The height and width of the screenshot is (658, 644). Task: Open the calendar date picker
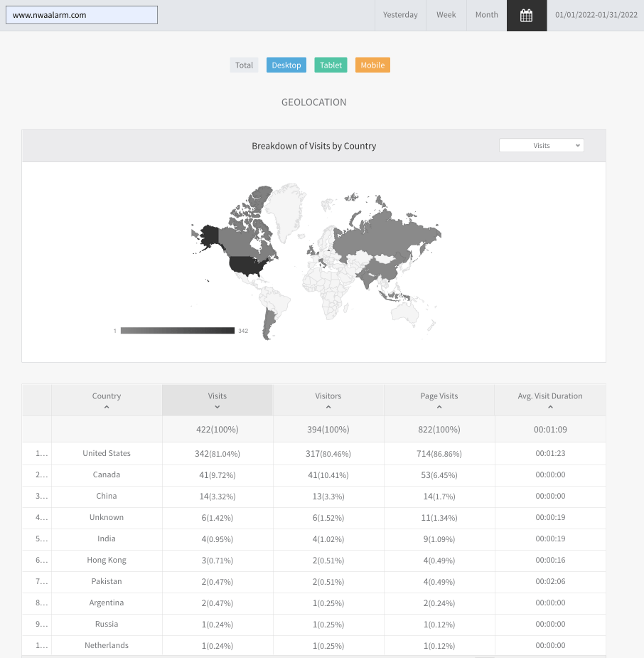(526, 16)
